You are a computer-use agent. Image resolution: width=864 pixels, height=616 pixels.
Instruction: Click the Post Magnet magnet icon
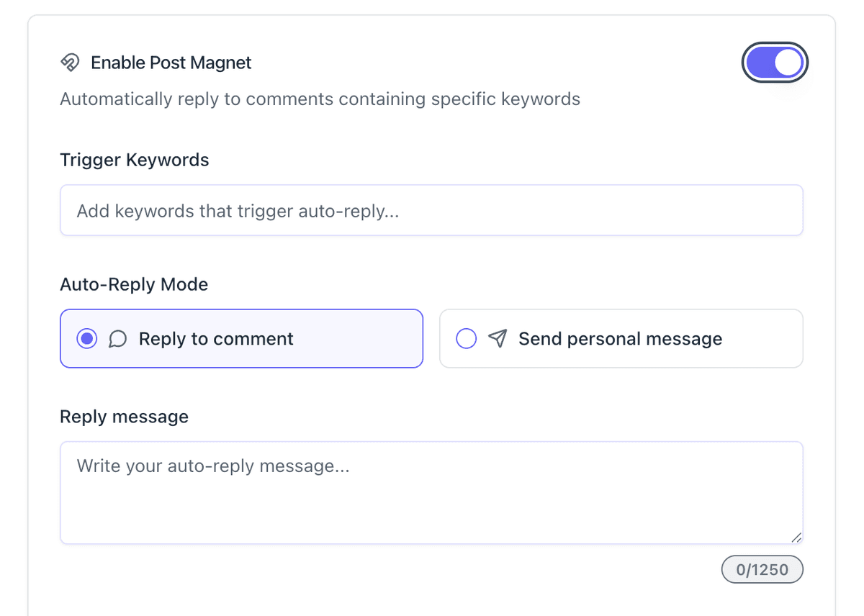coord(70,63)
